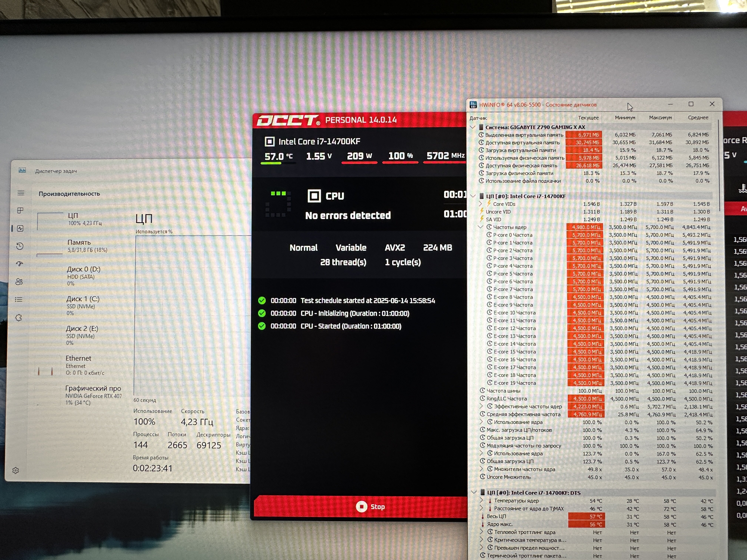Click OCCT power 209 W gauge bar
747x560 pixels.
359,163
